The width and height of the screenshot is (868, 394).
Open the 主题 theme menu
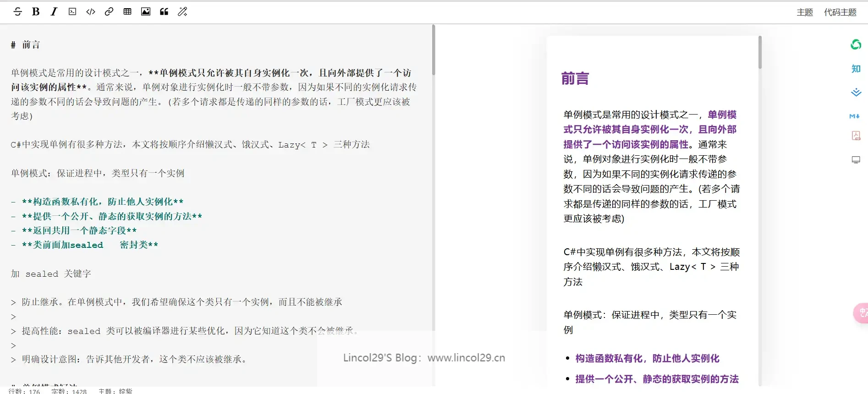804,12
